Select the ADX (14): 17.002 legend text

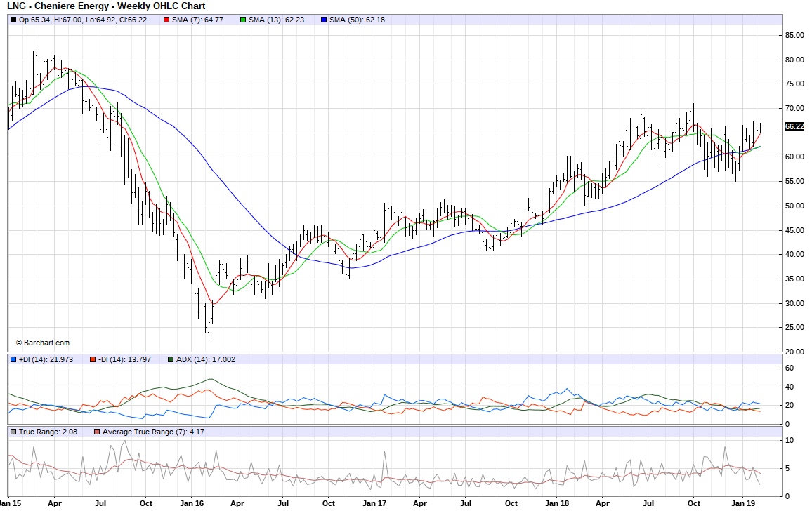(x=206, y=359)
